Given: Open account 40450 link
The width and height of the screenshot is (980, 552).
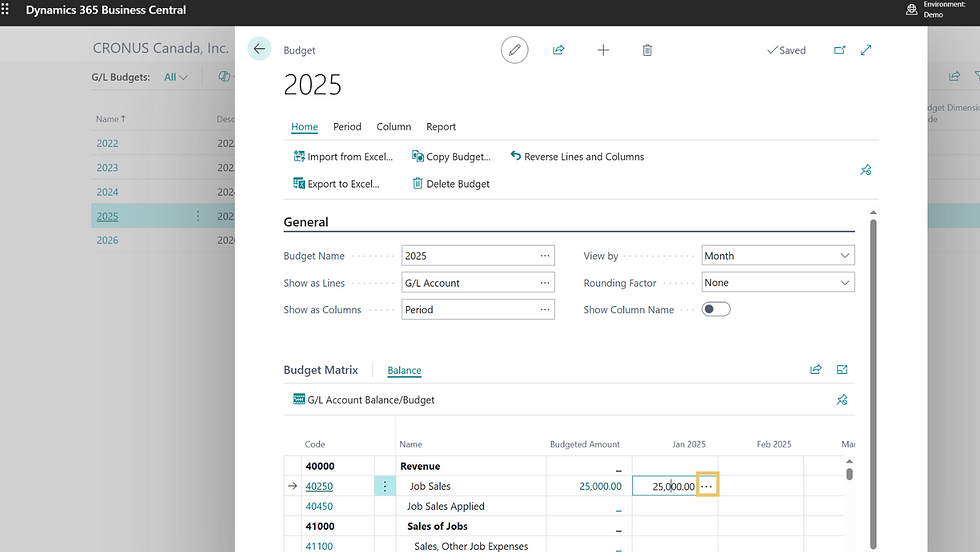Looking at the screenshot, I should (x=319, y=506).
